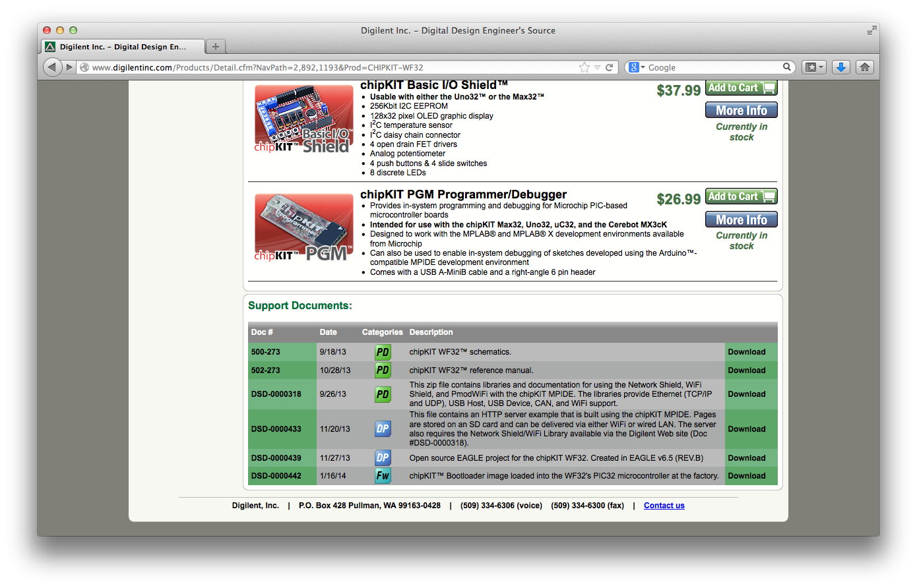Open More Info for PGM Programmer/Debugger
Image resolution: width=917 pixels, height=588 pixels.
742,220
